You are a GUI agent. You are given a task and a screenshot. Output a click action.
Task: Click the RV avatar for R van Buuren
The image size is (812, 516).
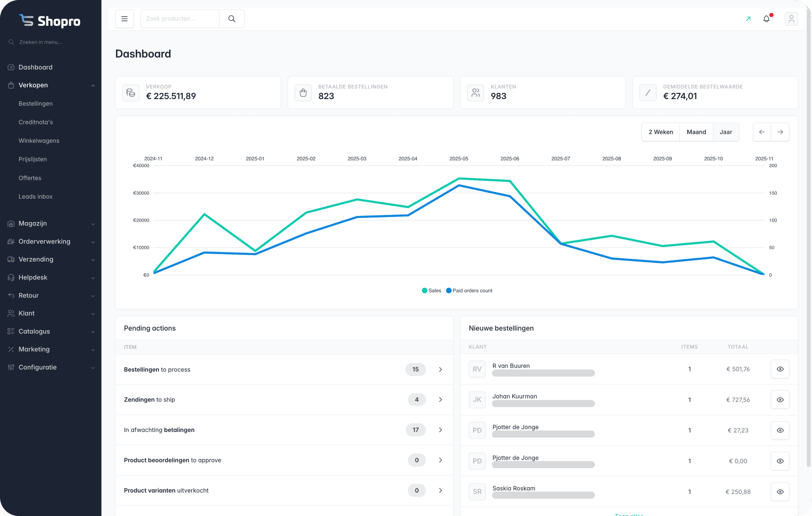click(x=477, y=369)
